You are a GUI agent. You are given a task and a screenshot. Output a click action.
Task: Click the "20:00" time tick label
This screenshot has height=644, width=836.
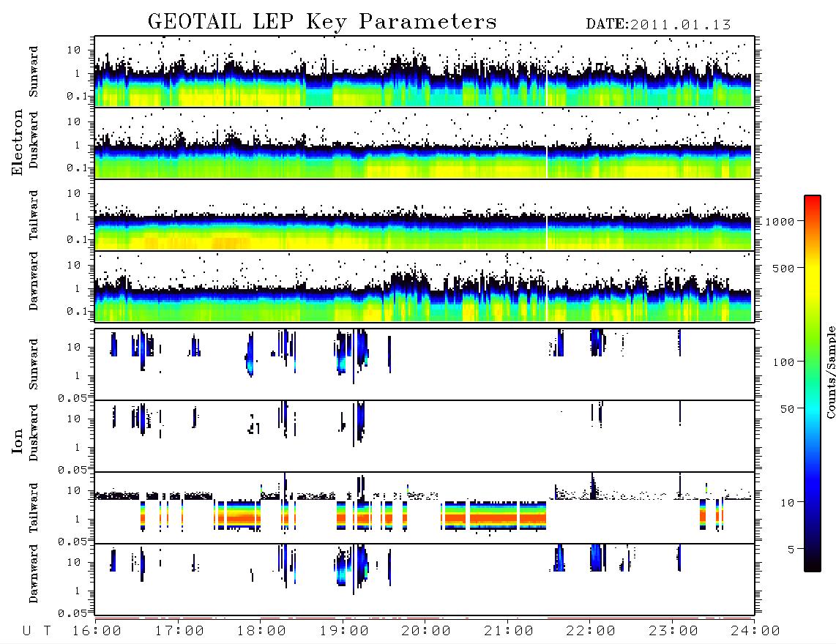tap(427, 632)
